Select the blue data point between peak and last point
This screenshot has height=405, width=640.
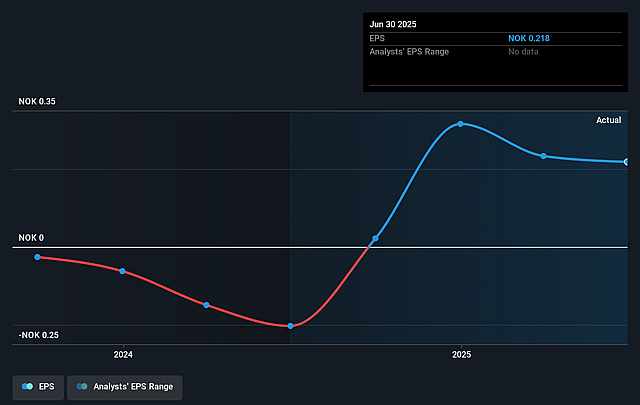coord(544,156)
